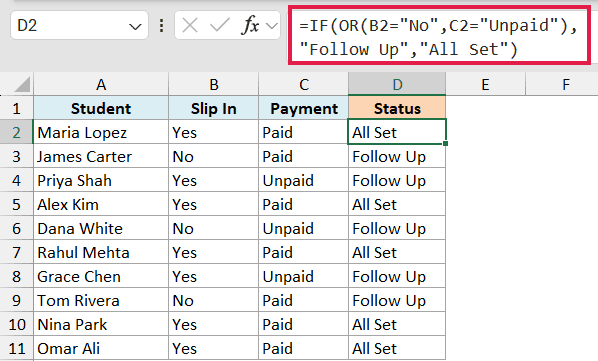Select row 10 header
Image resolution: width=598 pixels, height=361 pixels.
pyautogui.click(x=16, y=324)
